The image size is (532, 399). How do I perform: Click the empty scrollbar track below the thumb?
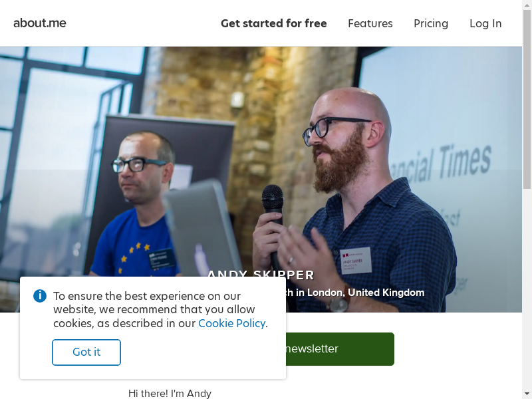click(527, 289)
